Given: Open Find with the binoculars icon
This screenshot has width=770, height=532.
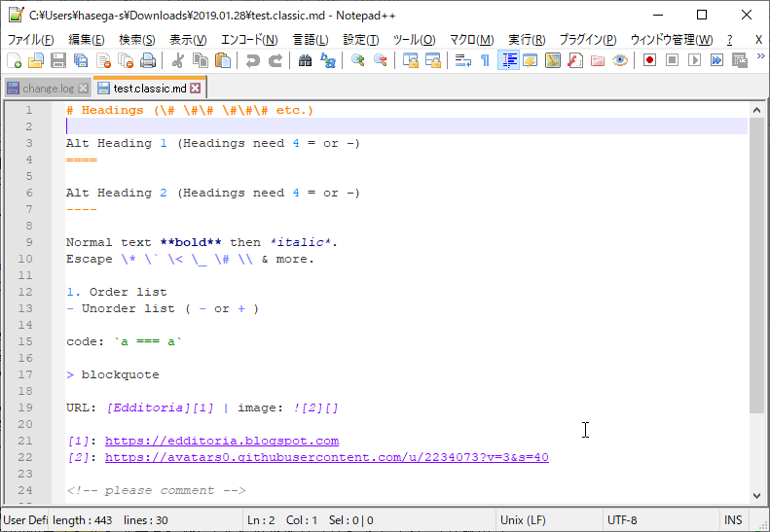Looking at the screenshot, I should coord(305,60).
